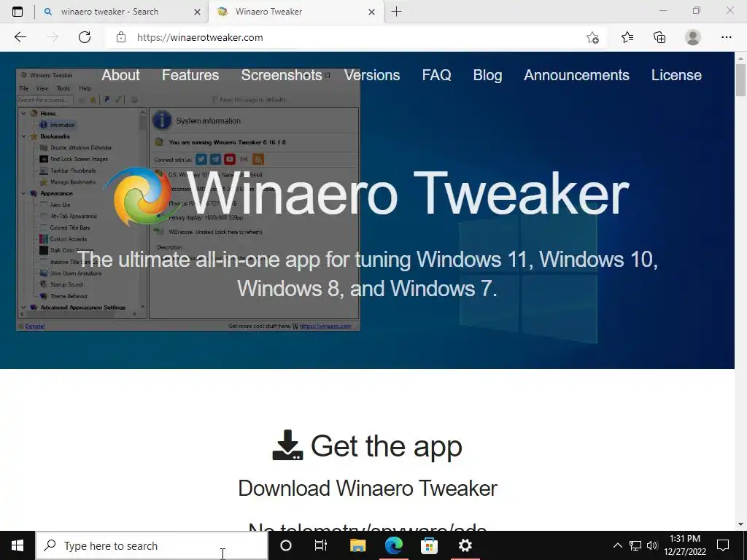View the Versions page
The image size is (747, 560).
point(371,75)
